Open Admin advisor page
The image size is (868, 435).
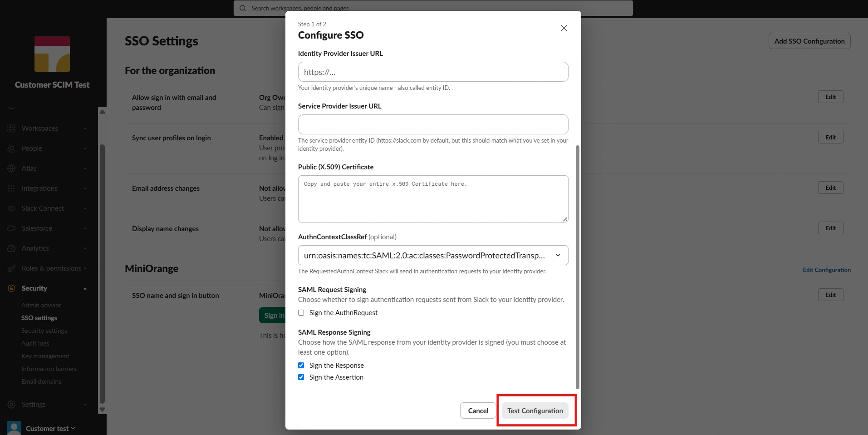coord(41,305)
